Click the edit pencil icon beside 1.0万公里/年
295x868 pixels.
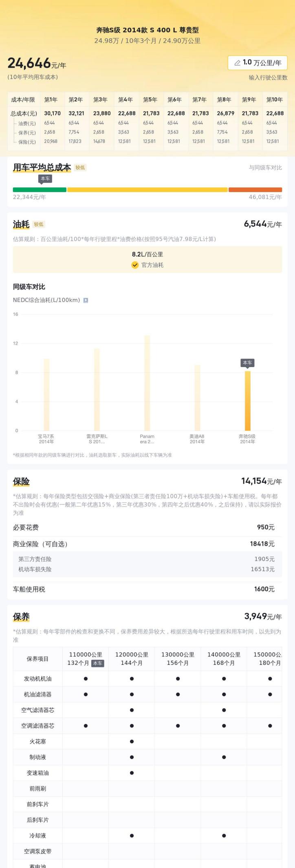click(237, 63)
